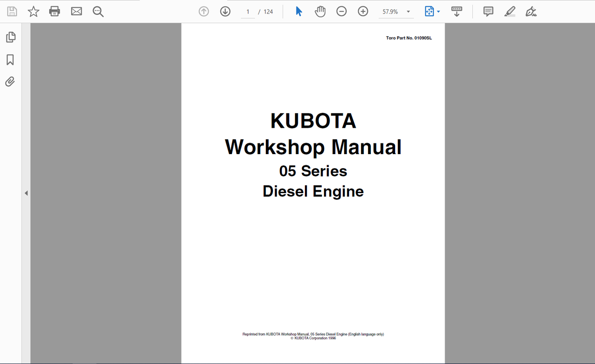This screenshot has height=364, width=595.
Task: Click the Toro Part No. 01090SL text
Action: click(409, 38)
